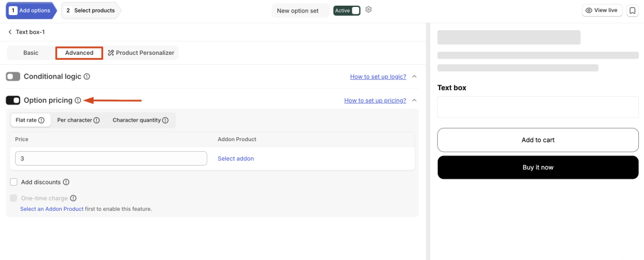Screen dimensions: 644x260
Task: Choose the Character quantity pricing tab
Action: 140,120
